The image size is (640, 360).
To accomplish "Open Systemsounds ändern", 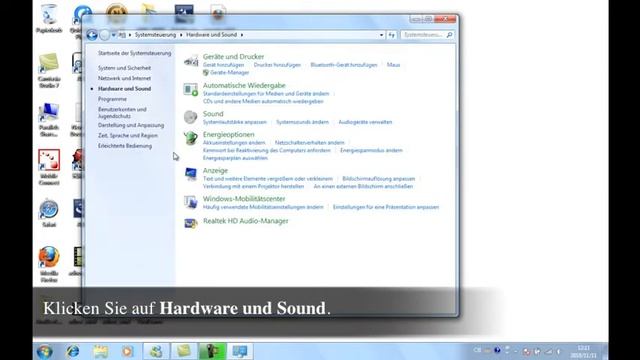I will pyautogui.click(x=302, y=122).
